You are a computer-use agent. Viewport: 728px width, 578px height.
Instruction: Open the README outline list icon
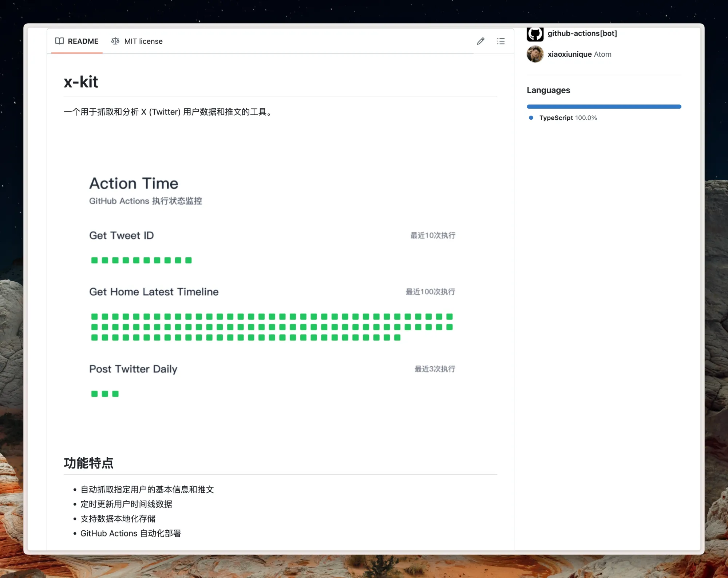501,41
